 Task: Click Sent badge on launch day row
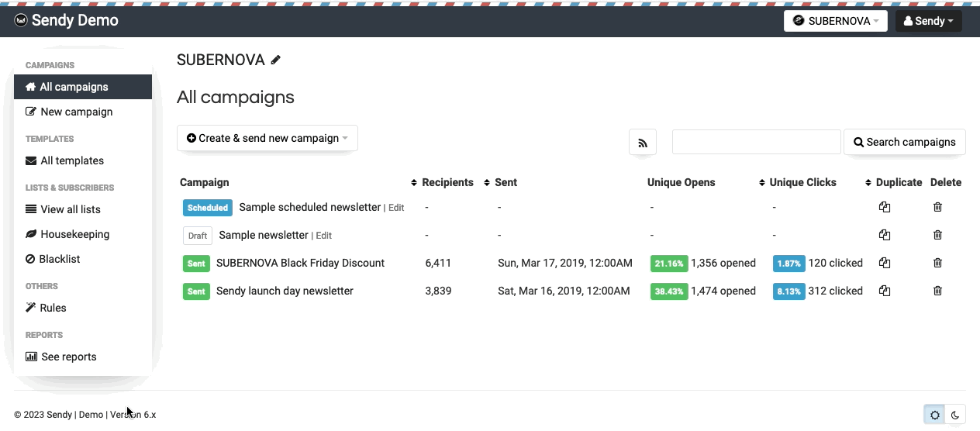(196, 291)
